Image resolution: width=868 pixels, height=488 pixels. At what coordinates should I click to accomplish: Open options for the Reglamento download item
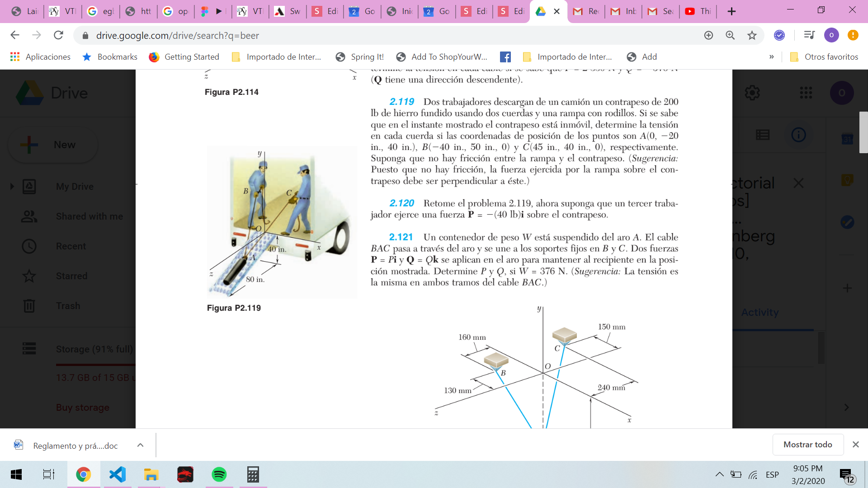(x=140, y=445)
